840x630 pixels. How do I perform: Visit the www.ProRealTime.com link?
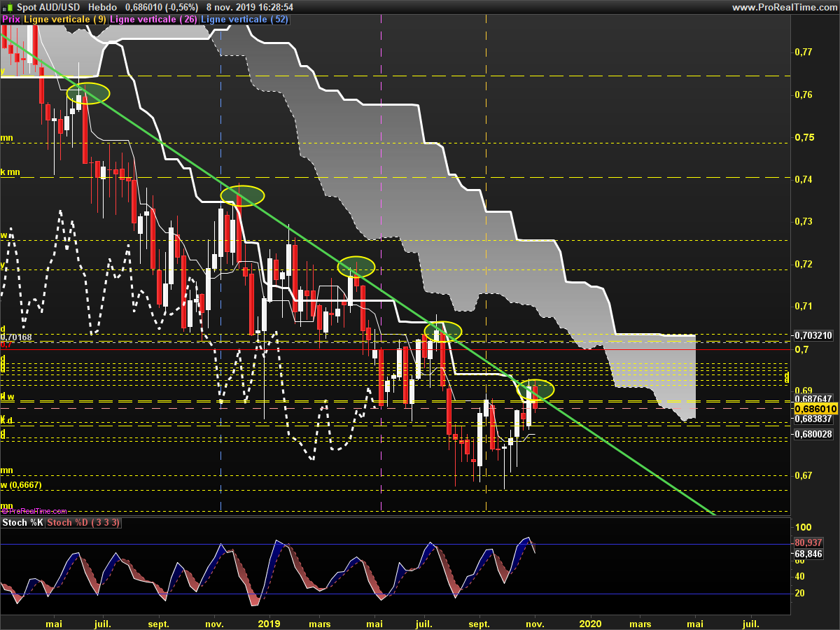click(x=784, y=7)
